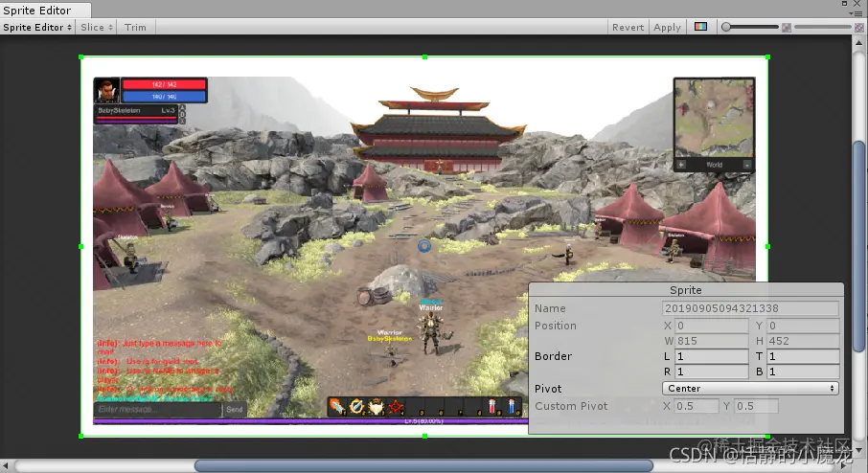Click the vertical scrollbar thumb
This screenshot has height=473, width=868.
859,246
